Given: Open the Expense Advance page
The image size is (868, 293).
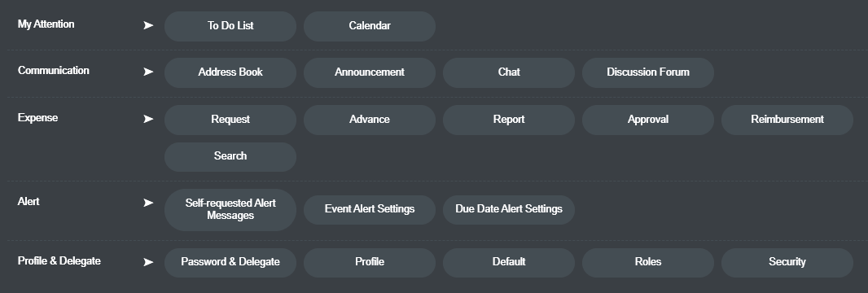Looking at the screenshot, I should (x=370, y=120).
